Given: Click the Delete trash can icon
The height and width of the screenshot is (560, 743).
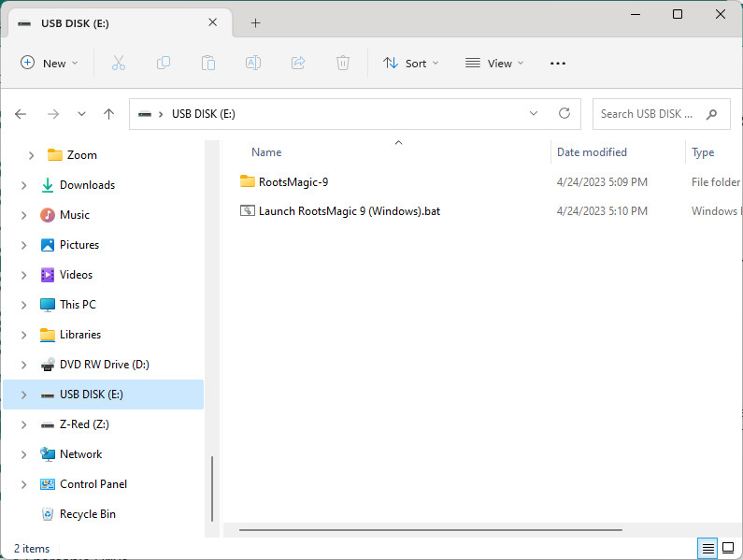Looking at the screenshot, I should click(343, 63).
